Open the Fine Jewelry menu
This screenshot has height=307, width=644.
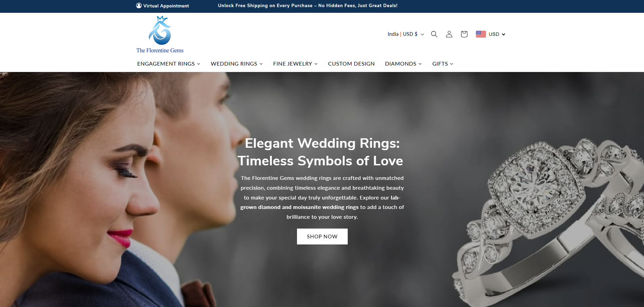click(295, 64)
